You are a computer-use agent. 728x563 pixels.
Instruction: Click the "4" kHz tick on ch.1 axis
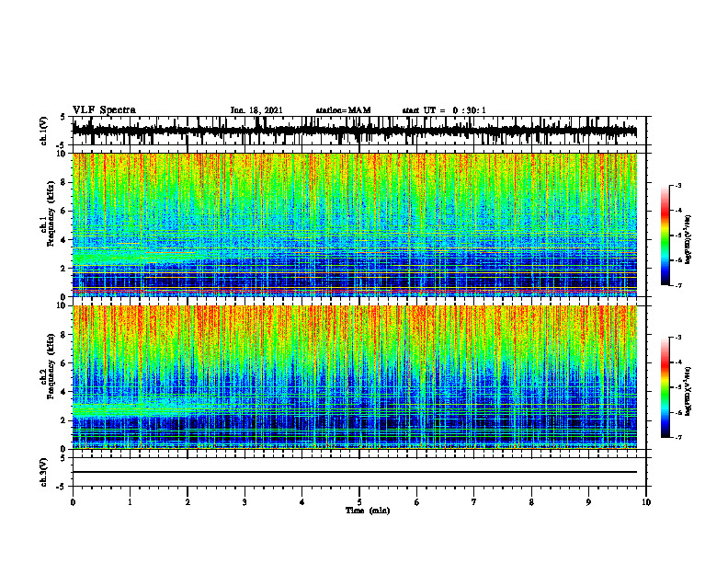(64, 240)
